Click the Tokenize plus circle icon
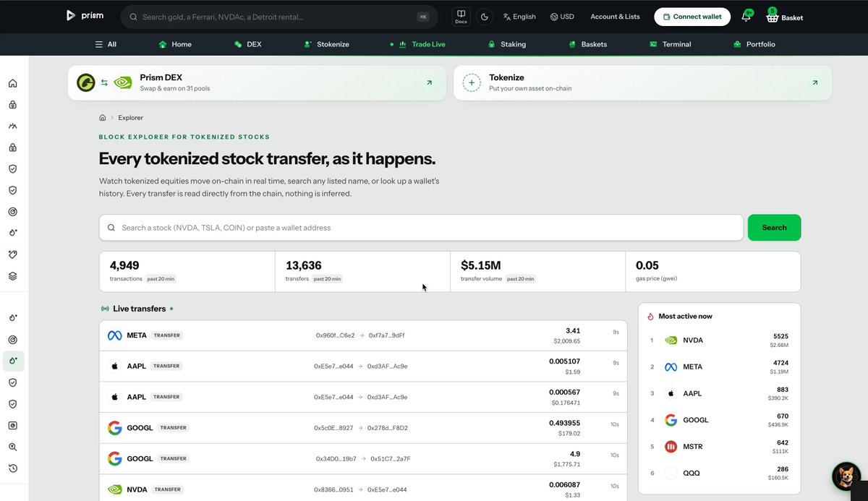Viewport: 868px width, 501px height. (x=472, y=82)
